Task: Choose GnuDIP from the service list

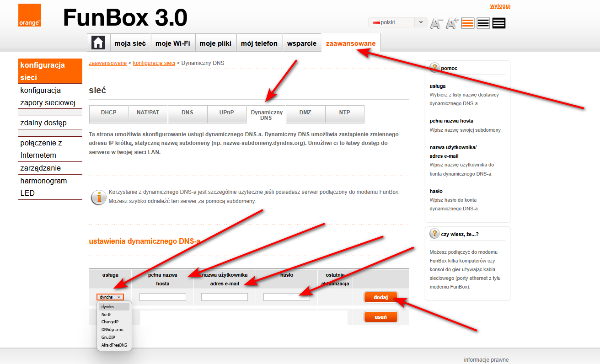Action: tap(114, 337)
